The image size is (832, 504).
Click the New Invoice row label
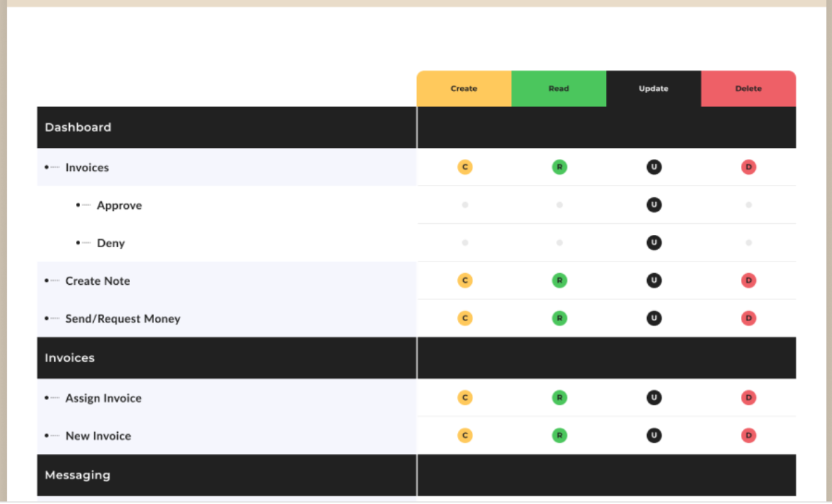coord(98,436)
